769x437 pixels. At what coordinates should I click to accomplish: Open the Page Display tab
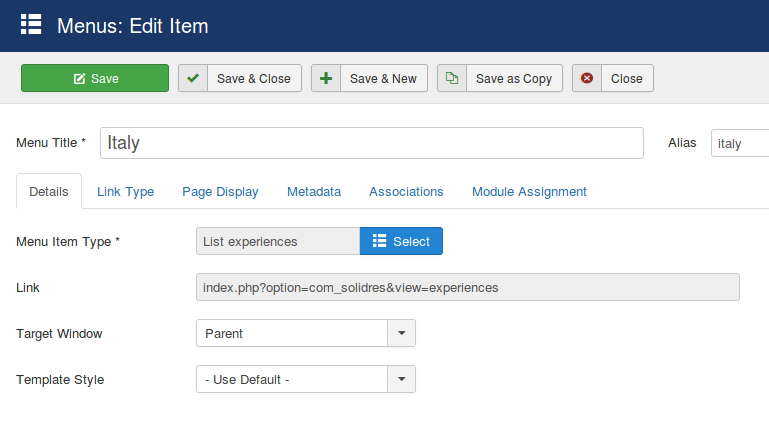[220, 191]
